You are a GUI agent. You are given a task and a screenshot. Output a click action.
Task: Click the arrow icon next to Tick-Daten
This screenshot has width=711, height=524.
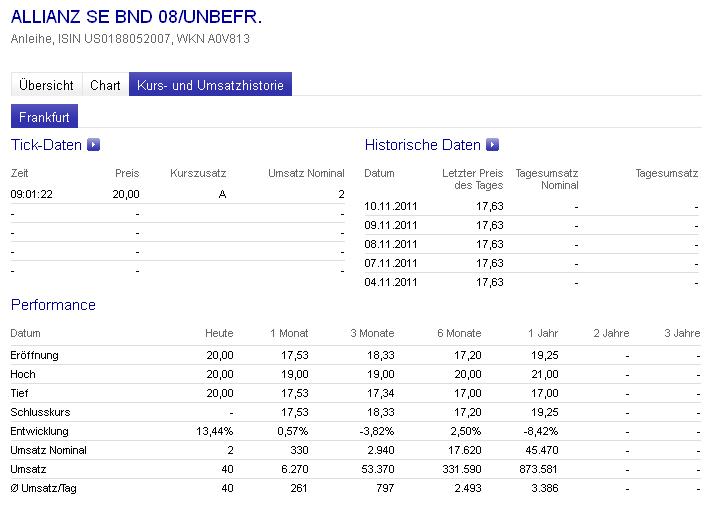[93, 145]
